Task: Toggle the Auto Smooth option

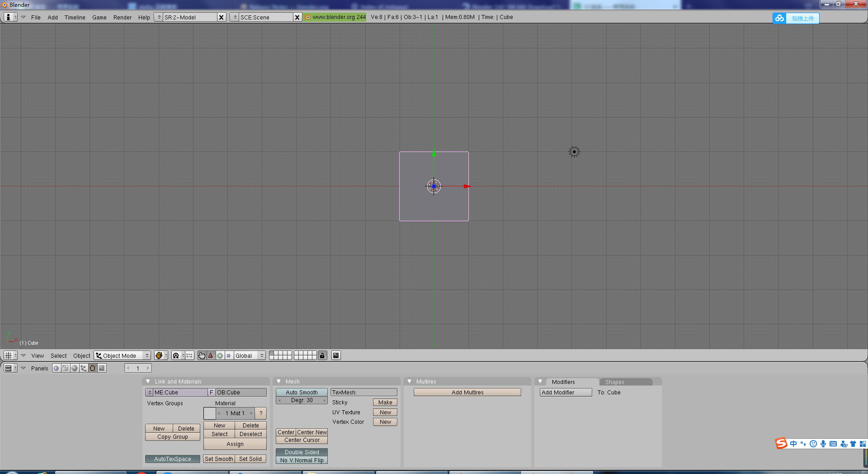Action: tap(302, 393)
